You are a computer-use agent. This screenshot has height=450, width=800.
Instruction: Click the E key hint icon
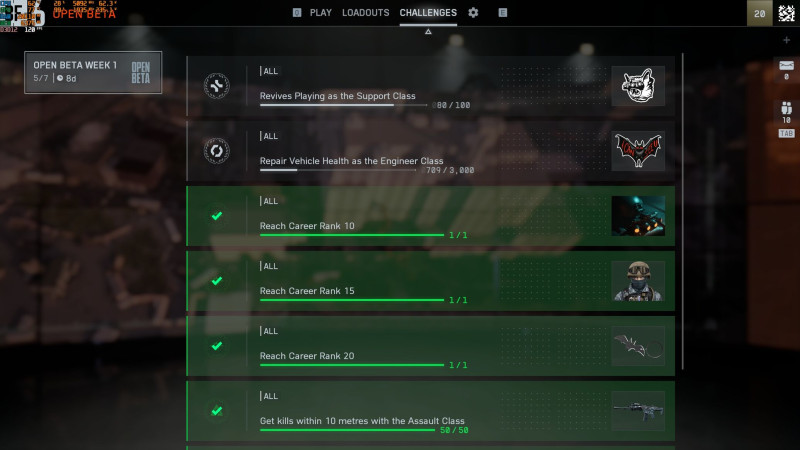pos(503,13)
